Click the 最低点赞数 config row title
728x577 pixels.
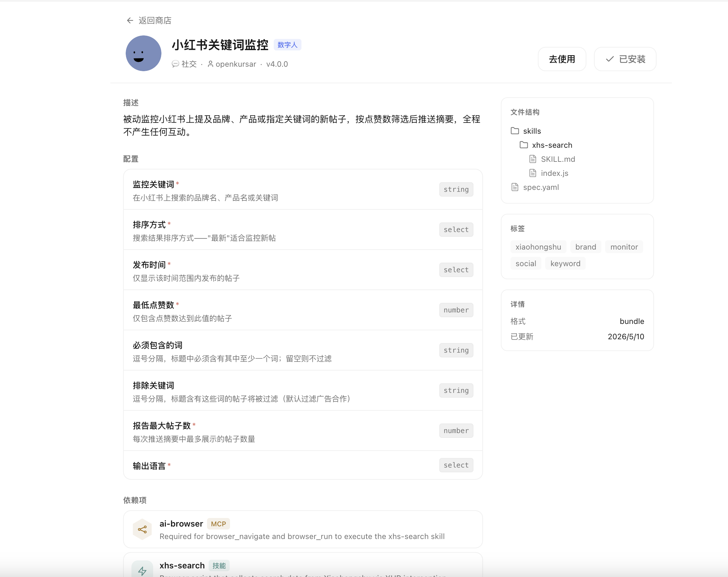click(153, 305)
